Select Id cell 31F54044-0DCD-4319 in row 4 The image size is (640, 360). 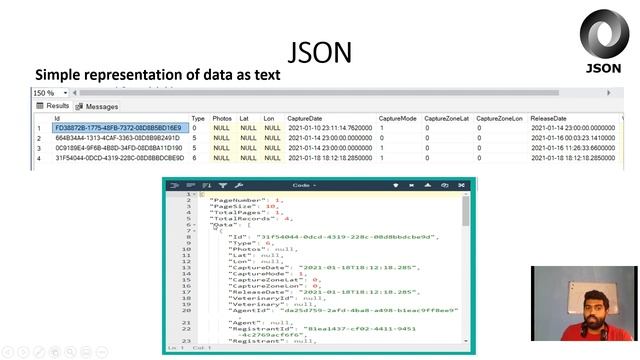[x=120, y=158]
